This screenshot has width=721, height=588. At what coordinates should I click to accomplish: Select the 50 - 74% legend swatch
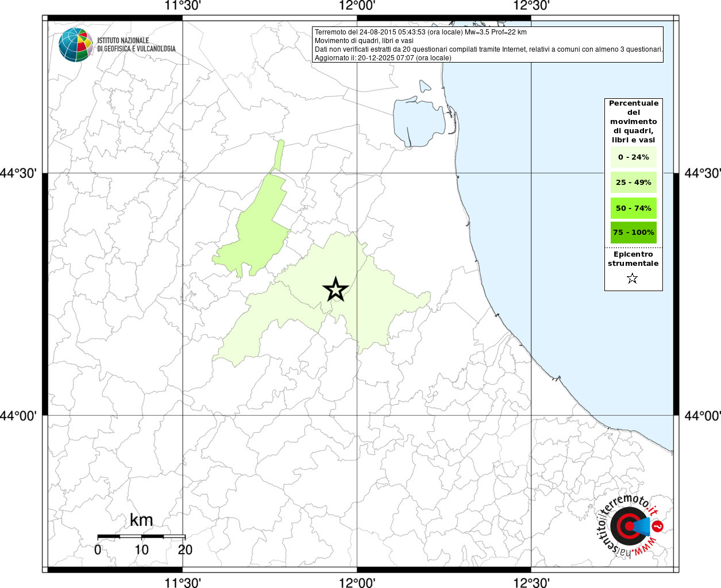[x=634, y=208]
